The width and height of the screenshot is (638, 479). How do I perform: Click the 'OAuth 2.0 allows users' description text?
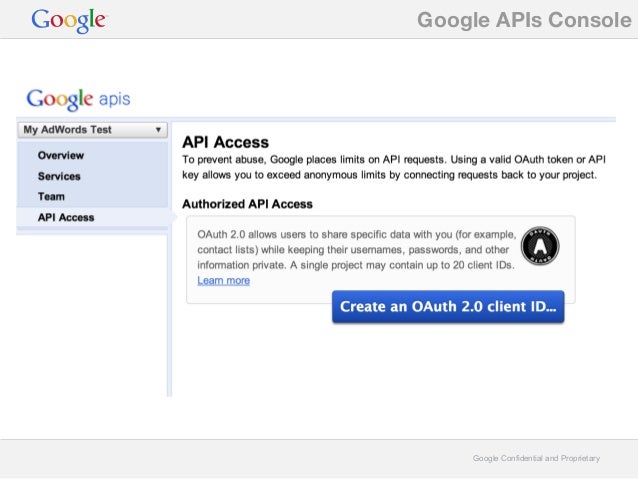[356, 250]
